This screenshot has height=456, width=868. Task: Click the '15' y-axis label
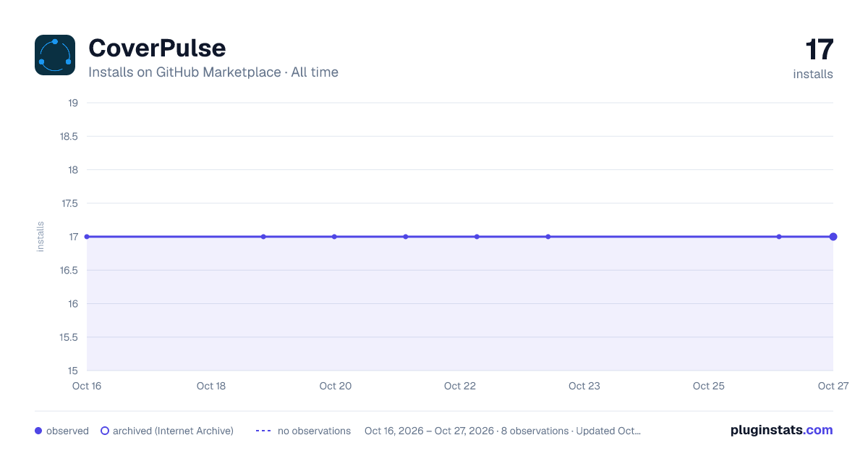coord(73,371)
